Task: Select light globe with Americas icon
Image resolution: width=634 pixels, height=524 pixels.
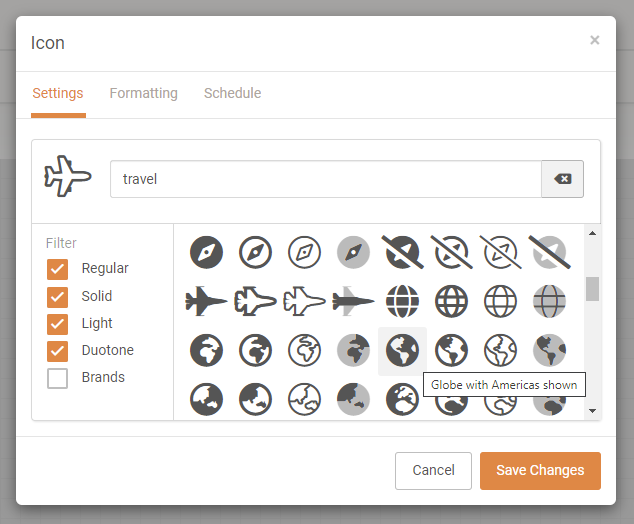Action: pyautogui.click(x=501, y=350)
